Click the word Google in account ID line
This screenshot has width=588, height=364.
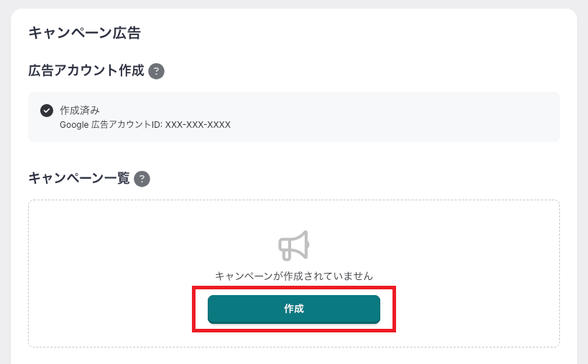74,124
